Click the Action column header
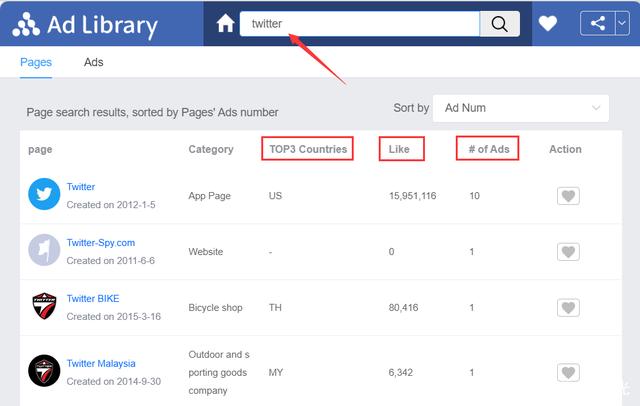 pos(565,149)
